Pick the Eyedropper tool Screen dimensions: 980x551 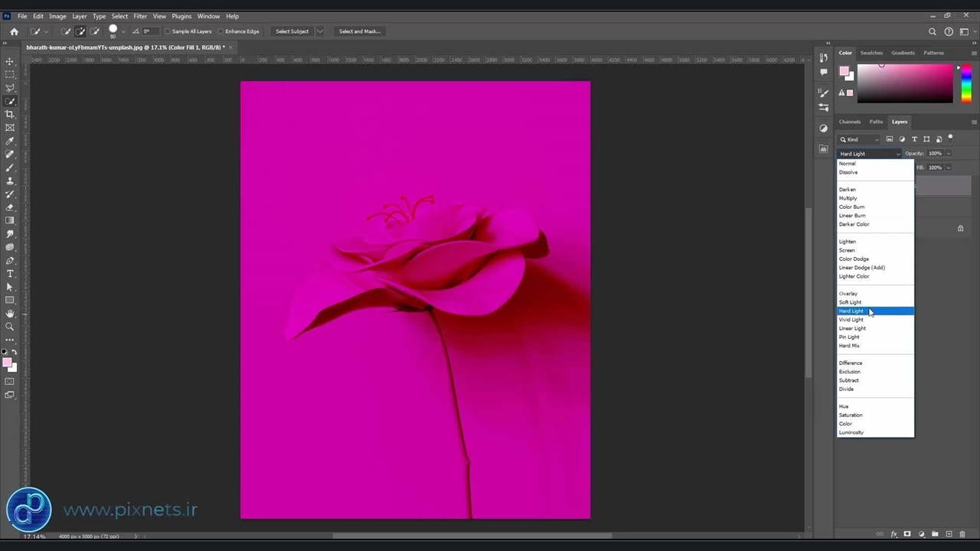point(10,141)
